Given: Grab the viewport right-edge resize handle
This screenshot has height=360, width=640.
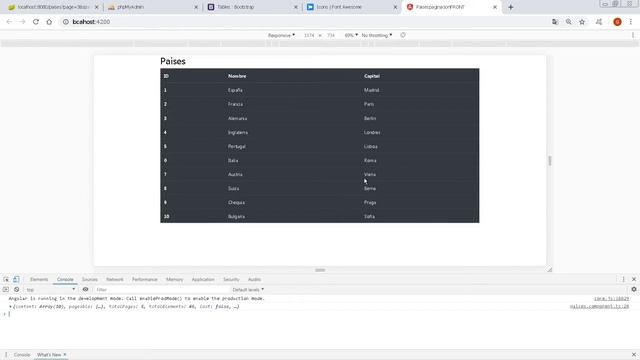Looking at the screenshot, I should 550,161.
